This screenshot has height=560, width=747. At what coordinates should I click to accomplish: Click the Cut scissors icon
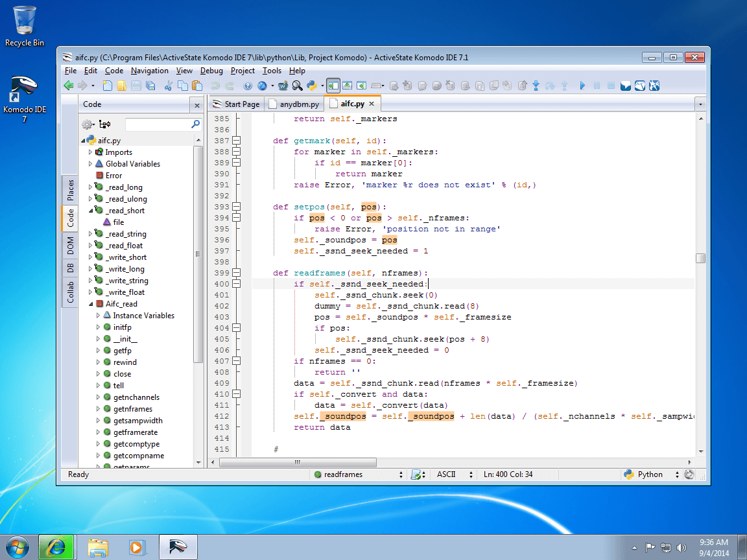pyautogui.click(x=168, y=86)
